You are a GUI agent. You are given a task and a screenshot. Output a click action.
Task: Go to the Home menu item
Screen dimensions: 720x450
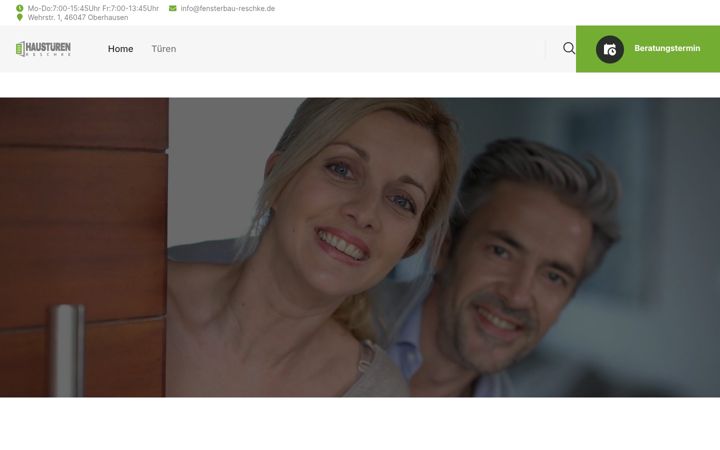pyautogui.click(x=120, y=49)
